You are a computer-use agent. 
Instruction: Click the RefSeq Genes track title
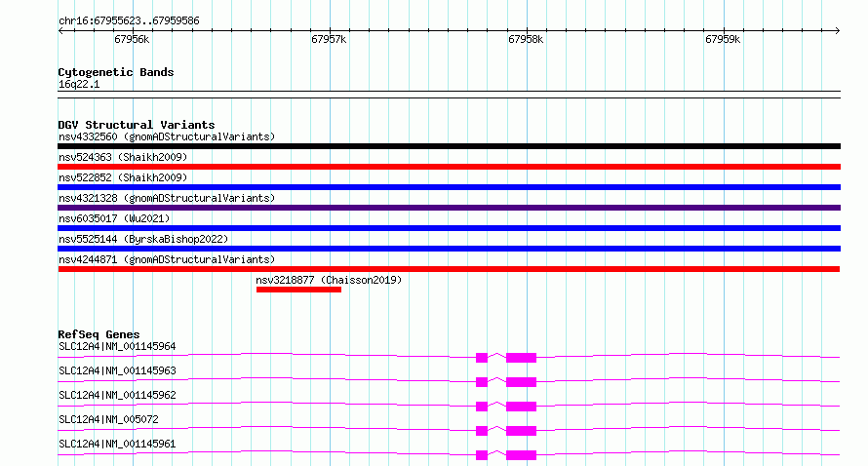(99, 334)
